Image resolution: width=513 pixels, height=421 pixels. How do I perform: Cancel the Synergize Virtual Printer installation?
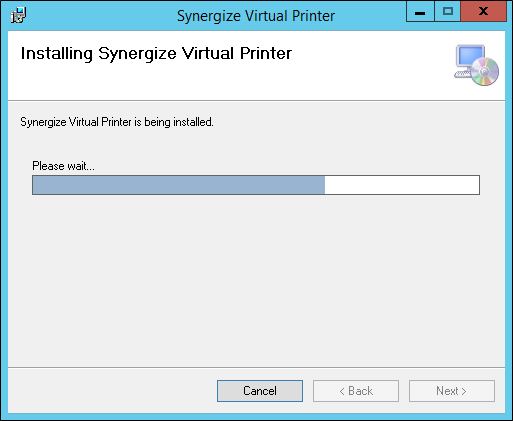[260, 391]
